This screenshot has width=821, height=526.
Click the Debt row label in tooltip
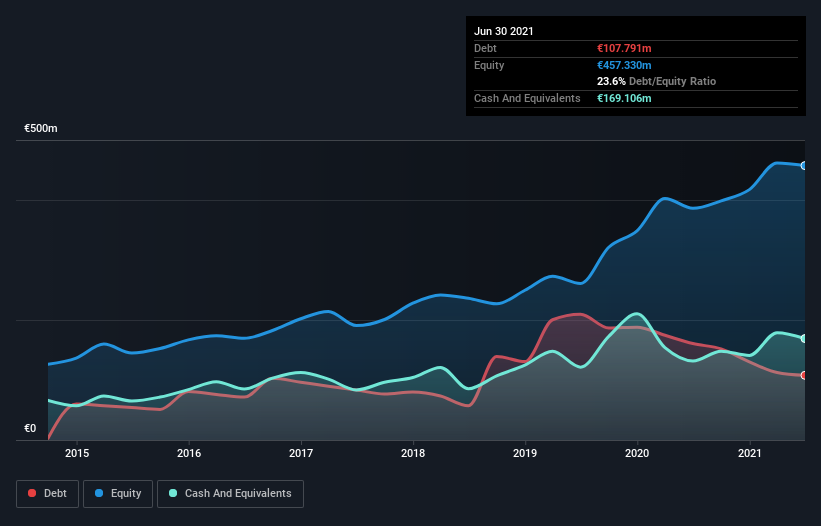click(485, 48)
